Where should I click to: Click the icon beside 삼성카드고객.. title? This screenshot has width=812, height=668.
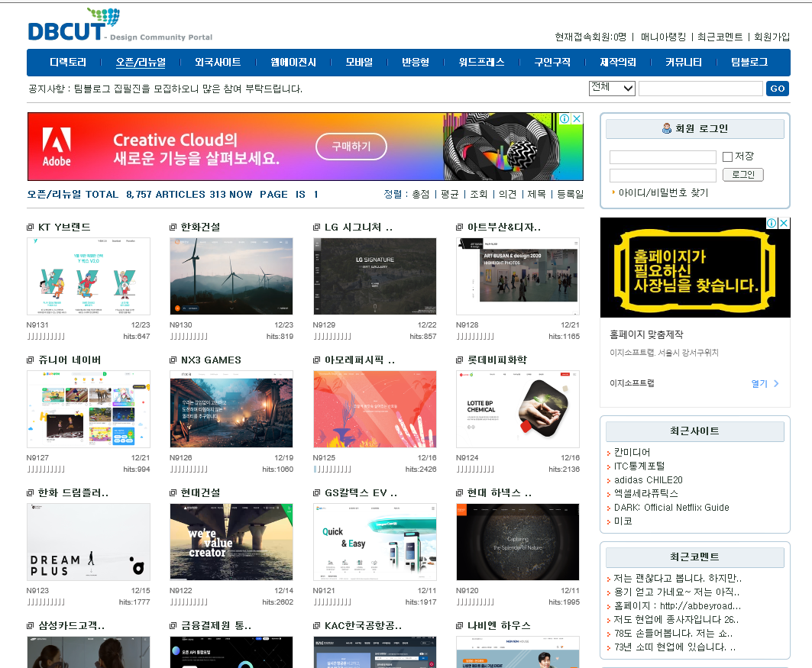30,626
